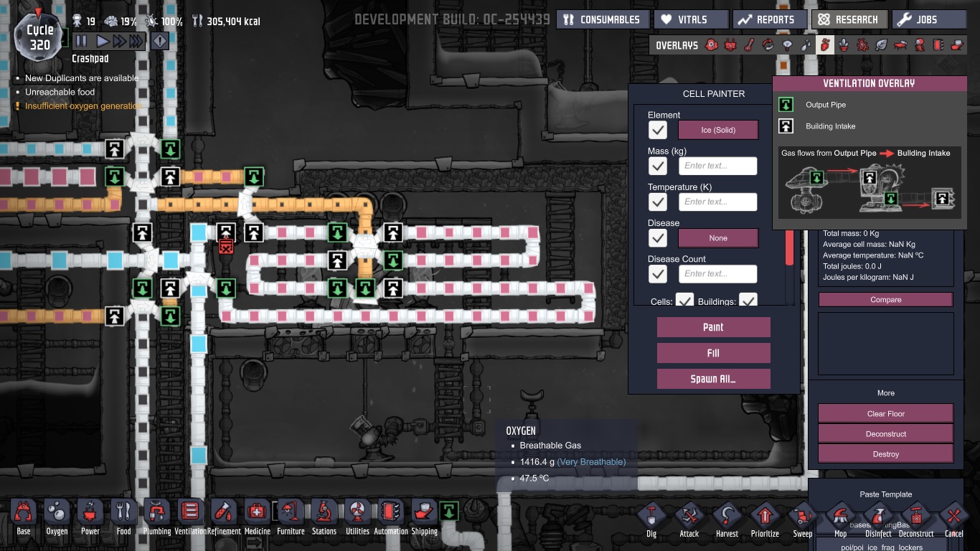The height and width of the screenshot is (551, 980).
Task: Open the Light overlay bulb icon
Action: point(787,45)
